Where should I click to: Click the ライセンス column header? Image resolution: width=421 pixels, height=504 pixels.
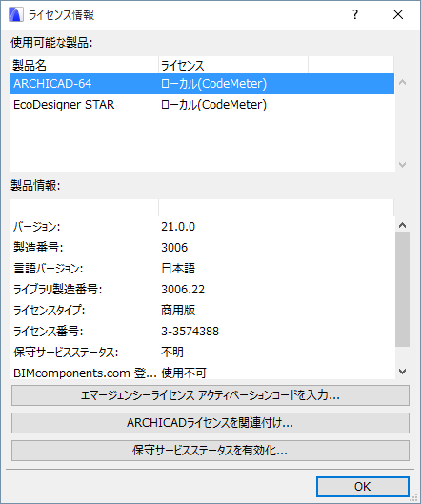233,65
